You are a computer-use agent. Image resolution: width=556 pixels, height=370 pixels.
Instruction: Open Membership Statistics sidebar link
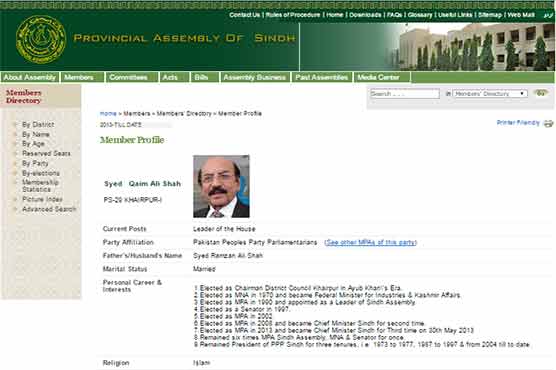coord(40,186)
